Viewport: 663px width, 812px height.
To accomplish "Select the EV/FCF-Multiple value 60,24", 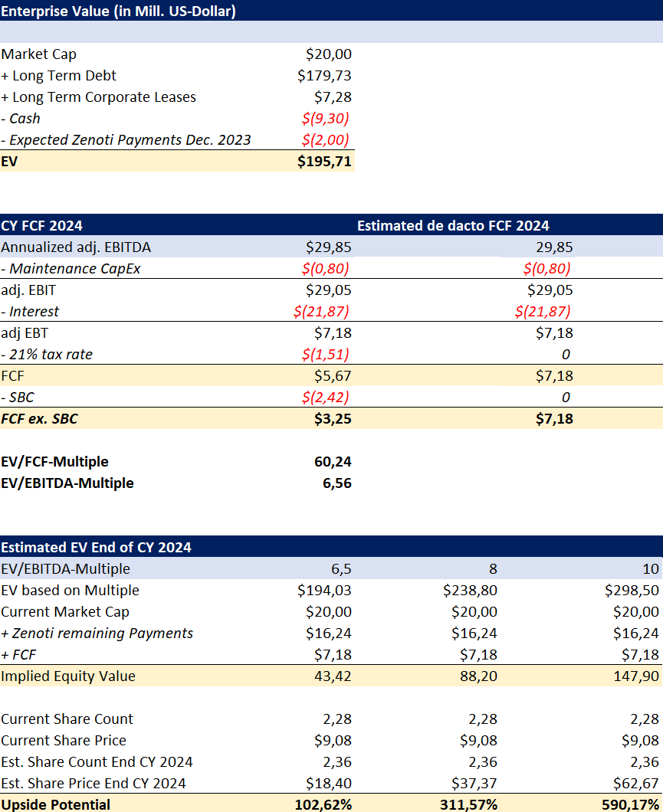I will [334, 462].
